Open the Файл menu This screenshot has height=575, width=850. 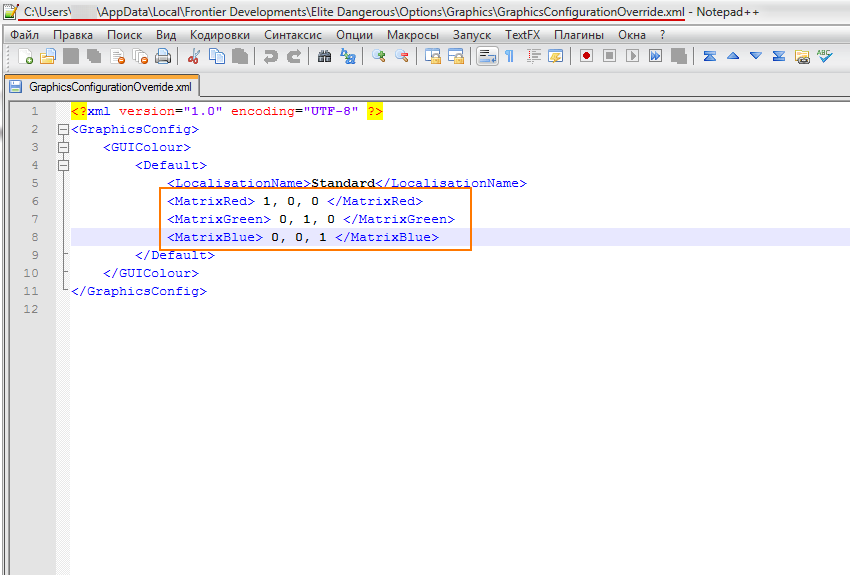(24, 35)
